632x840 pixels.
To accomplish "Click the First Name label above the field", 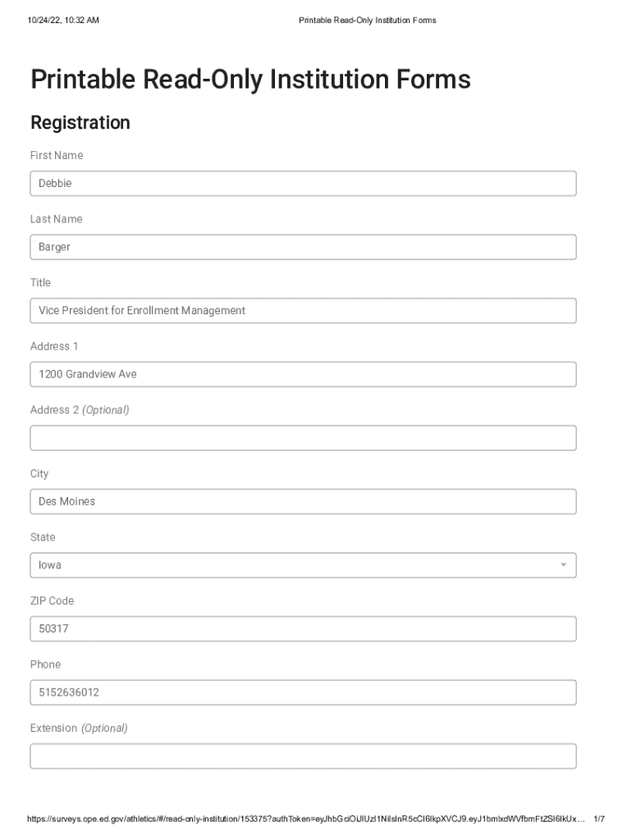I will click(56, 155).
